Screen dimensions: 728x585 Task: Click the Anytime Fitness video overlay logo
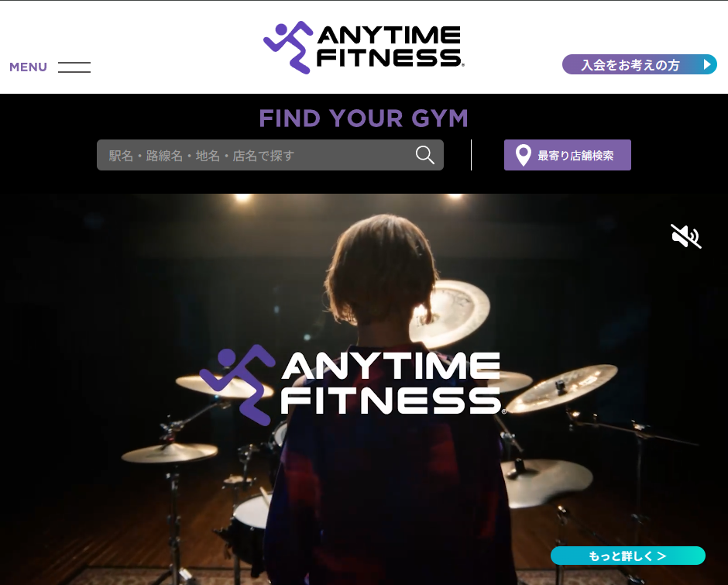point(353,385)
